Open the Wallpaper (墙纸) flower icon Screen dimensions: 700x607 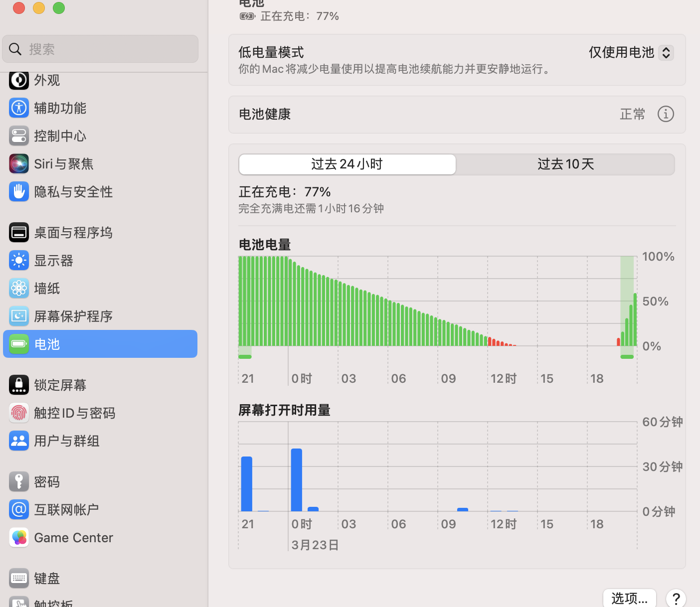point(19,289)
